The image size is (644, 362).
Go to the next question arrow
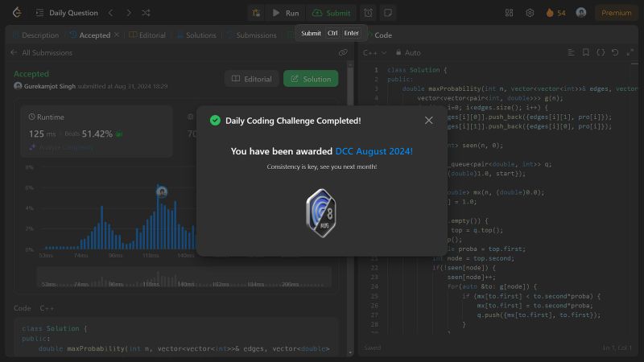click(129, 13)
